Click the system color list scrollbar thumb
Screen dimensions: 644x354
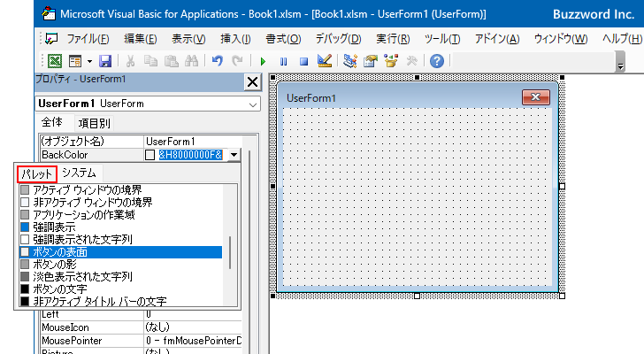(230, 252)
